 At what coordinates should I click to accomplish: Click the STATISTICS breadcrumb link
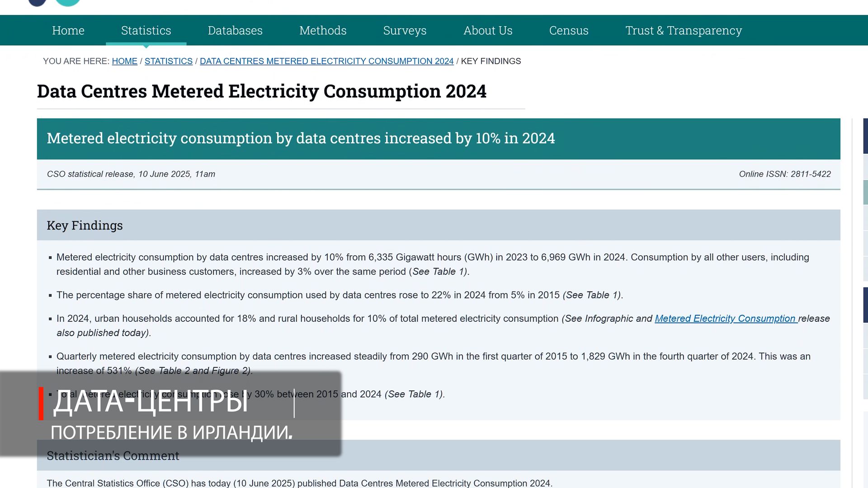168,61
